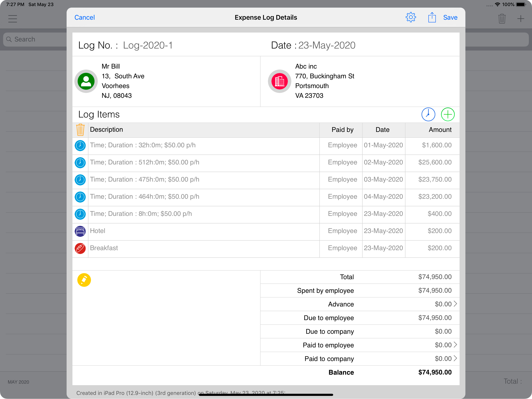This screenshot has height=399, width=532.
Task: Open the 512h:0m time entry description
Action: [x=144, y=162]
